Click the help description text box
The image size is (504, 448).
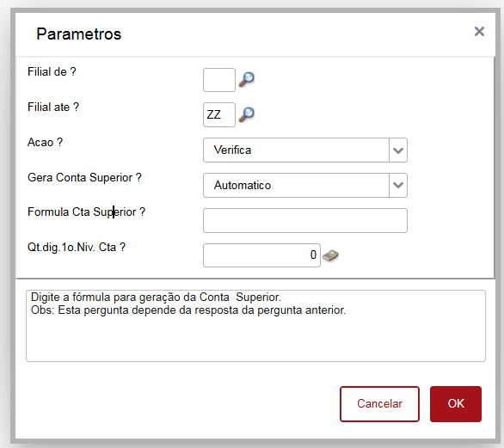255,326
